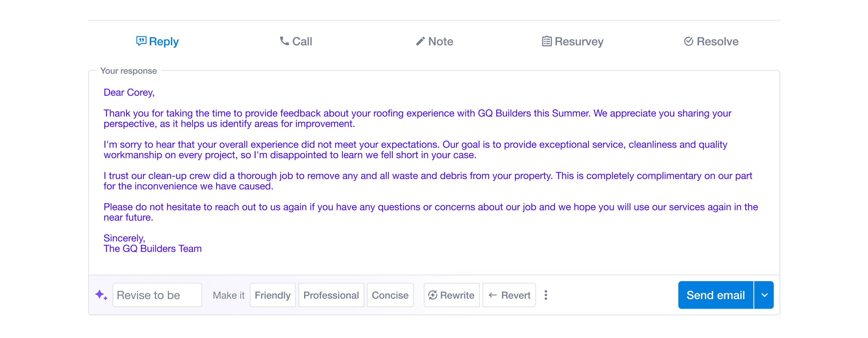The image size is (868, 338).
Task: Click the purple AI sparkle icon
Action: pyautogui.click(x=101, y=295)
